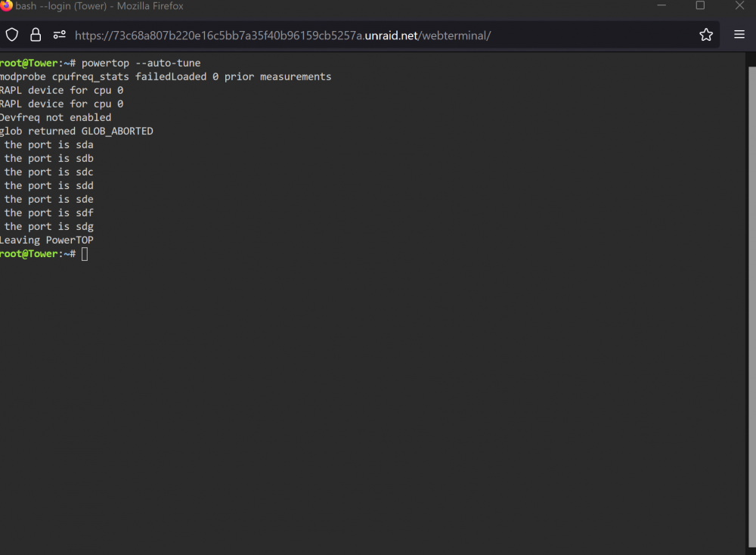Click the 'glob returned GLOB_ABORTED' line
756x555 pixels.
76,131
